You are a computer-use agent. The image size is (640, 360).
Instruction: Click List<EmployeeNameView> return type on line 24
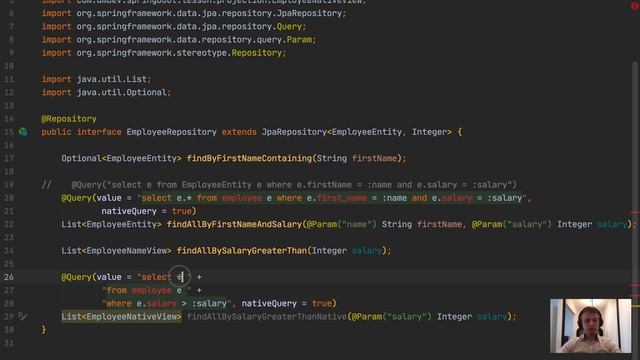pyautogui.click(x=117, y=251)
